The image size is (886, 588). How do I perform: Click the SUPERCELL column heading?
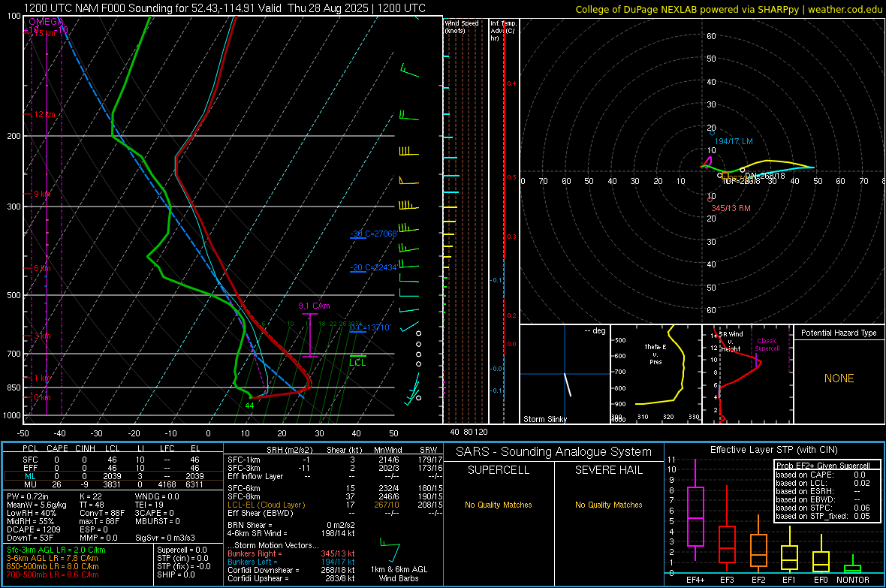point(499,470)
